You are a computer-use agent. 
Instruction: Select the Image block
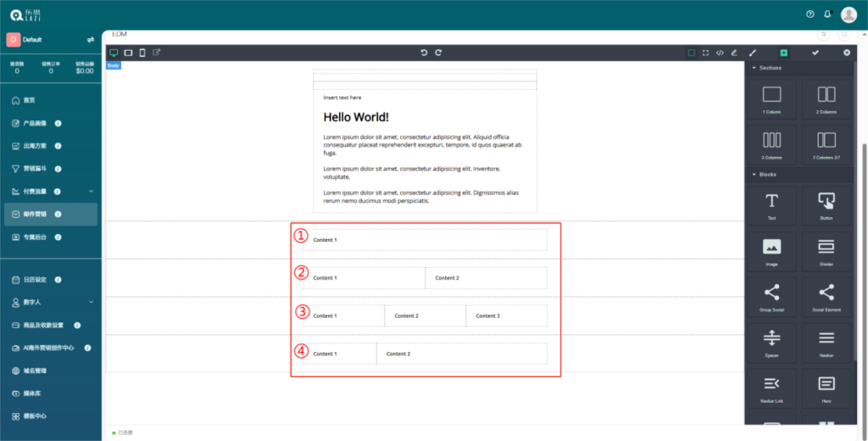pos(771,250)
